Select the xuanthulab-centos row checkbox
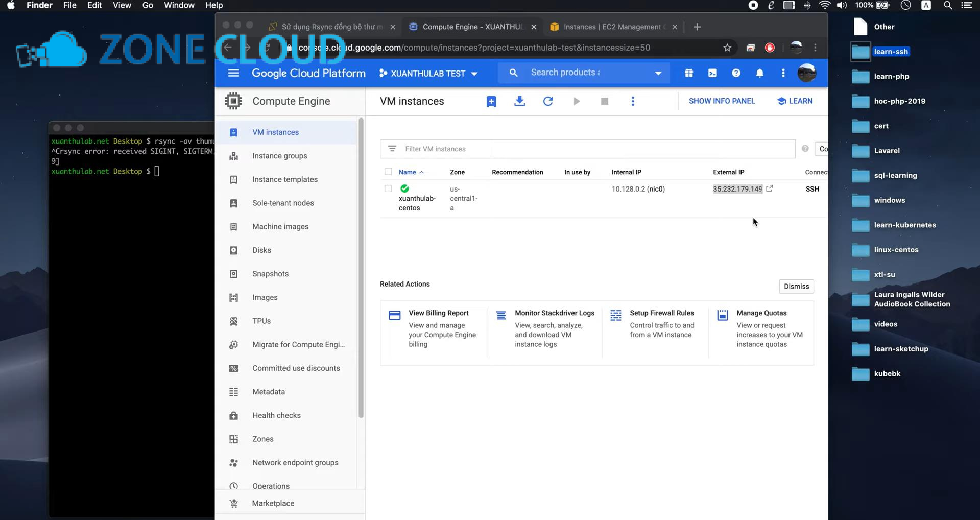The image size is (980, 520). coord(388,188)
